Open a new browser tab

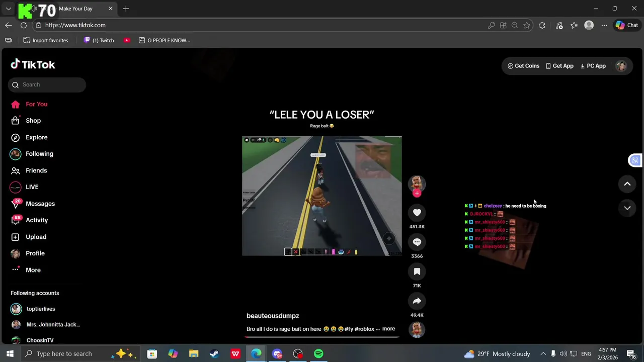point(126,9)
